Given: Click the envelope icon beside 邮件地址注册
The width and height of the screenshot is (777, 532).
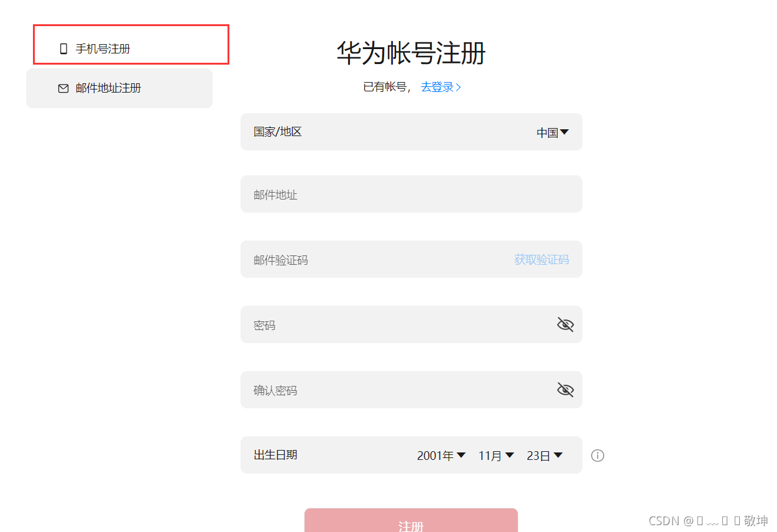Looking at the screenshot, I should 63,88.
